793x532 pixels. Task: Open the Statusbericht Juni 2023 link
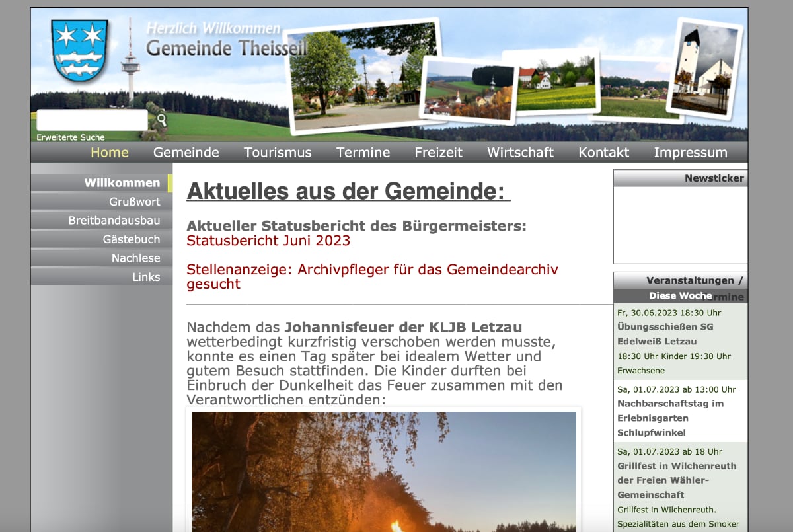pyautogui.click(x=268, y=241)
